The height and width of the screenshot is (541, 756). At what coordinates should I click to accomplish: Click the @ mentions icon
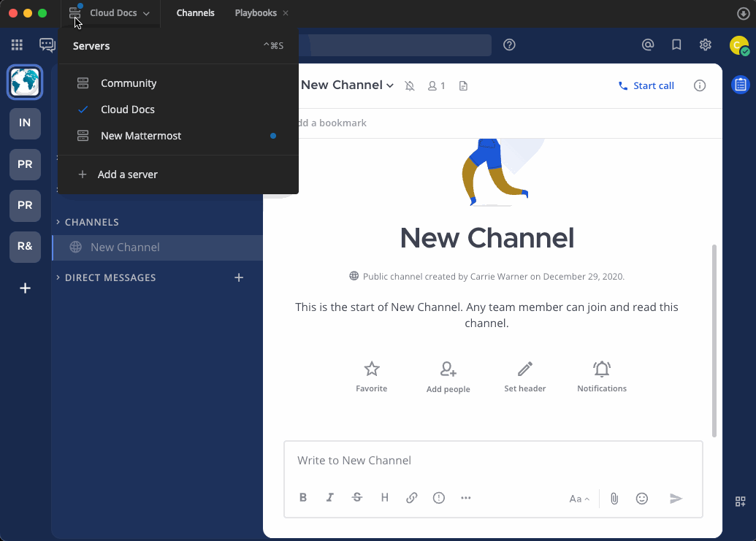tap(648, 45)
